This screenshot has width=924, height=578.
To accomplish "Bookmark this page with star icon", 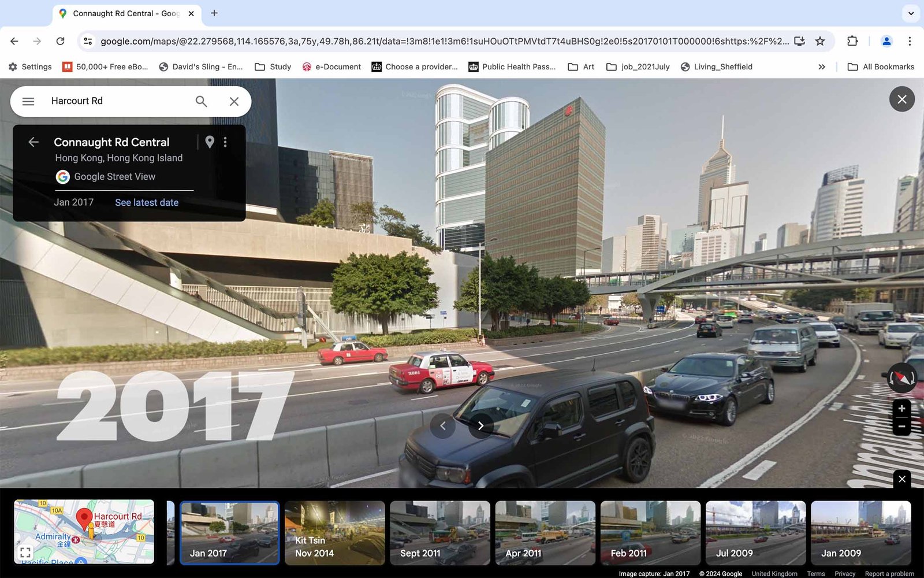I will (820, 41).
